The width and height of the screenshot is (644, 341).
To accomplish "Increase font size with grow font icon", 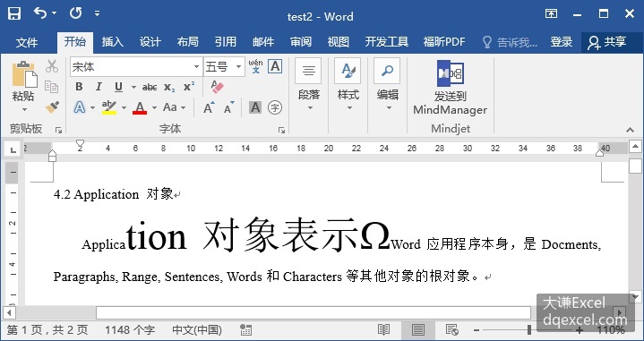I will (209, 107).
